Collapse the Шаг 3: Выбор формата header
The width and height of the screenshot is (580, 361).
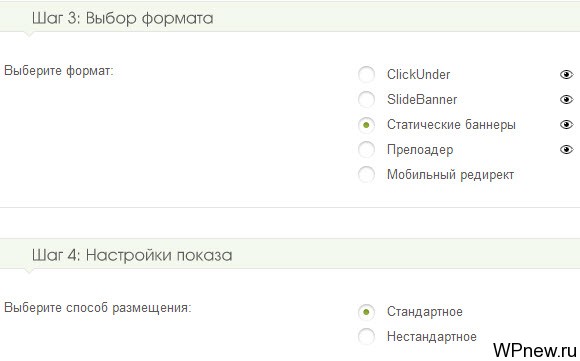coord(290,18)
